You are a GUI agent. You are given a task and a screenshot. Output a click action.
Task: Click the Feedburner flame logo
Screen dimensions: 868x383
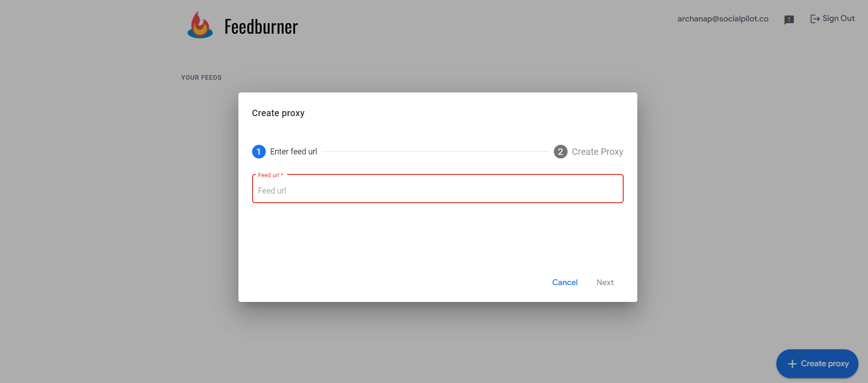200,26
